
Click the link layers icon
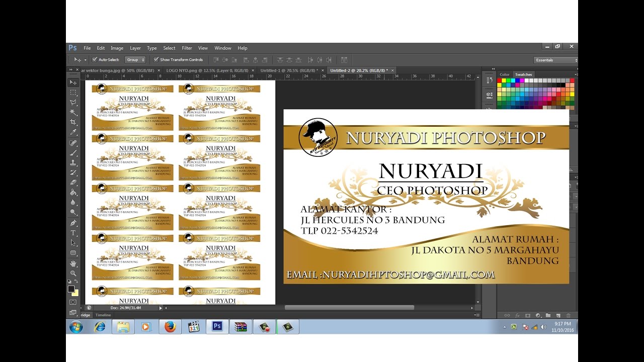pos(507,315)
